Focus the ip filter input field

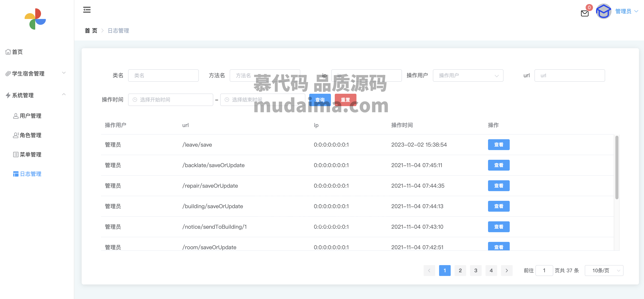tap(366, 76)
